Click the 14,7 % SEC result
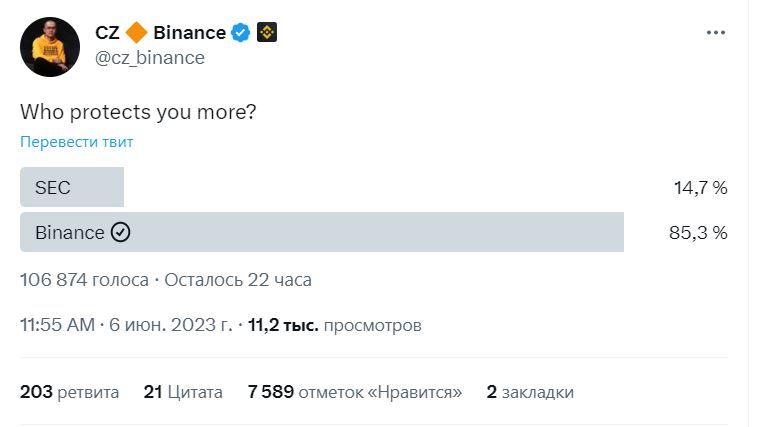Viewport: 771px width, 427px height. (x=700, y=187)
